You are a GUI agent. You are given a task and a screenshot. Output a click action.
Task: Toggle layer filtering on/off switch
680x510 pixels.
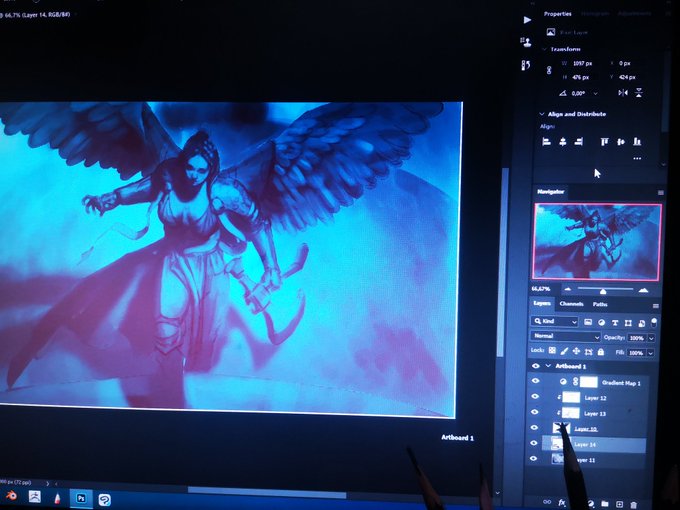(654, 322)
